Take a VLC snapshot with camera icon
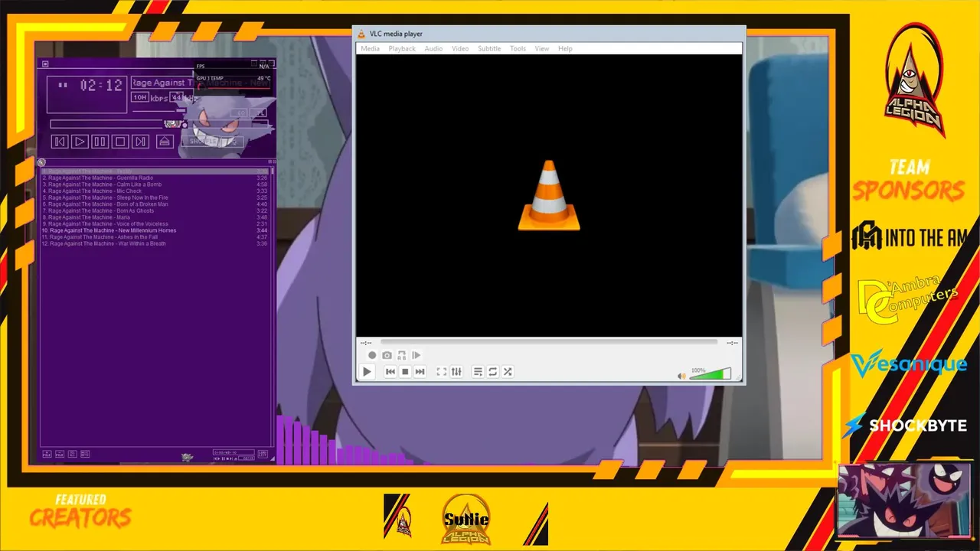Image resolution: width=980 pixels, height=551 pixels. click(x=387, y=355)
